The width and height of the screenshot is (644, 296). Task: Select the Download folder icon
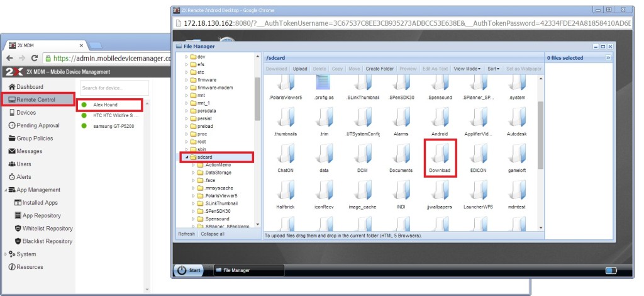tap(440, 158)
